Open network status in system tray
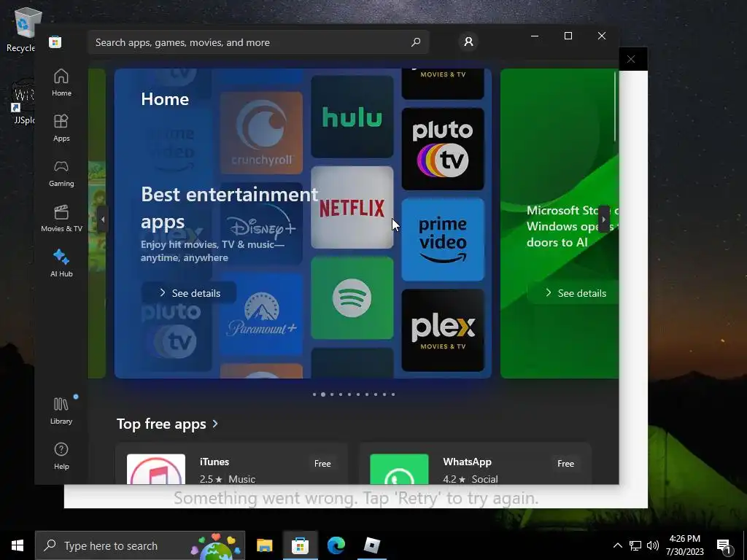Viewport: 747px width, 560px height. (635, 545)
